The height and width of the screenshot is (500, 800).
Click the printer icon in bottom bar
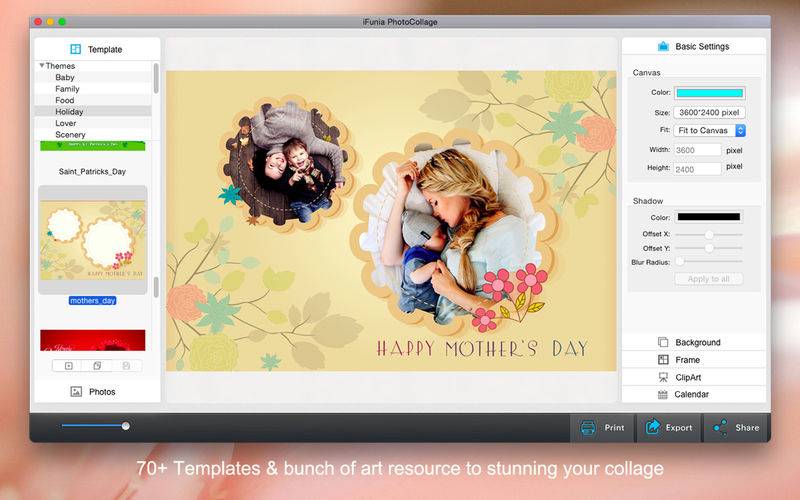tap(588, 427)
